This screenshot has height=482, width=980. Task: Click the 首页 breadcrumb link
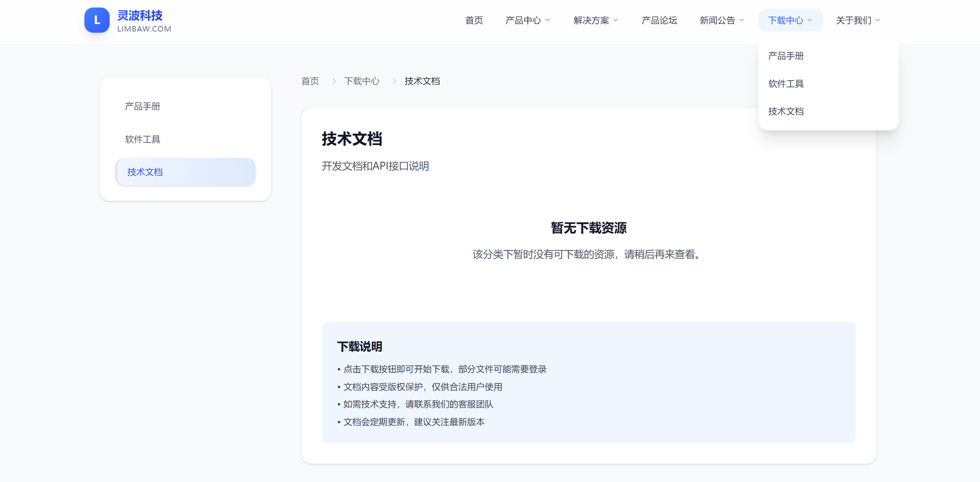(310, 81)
